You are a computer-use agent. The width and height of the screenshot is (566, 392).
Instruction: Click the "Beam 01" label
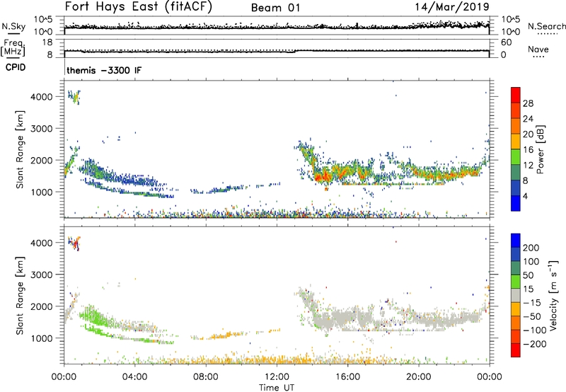pos(275,8)
